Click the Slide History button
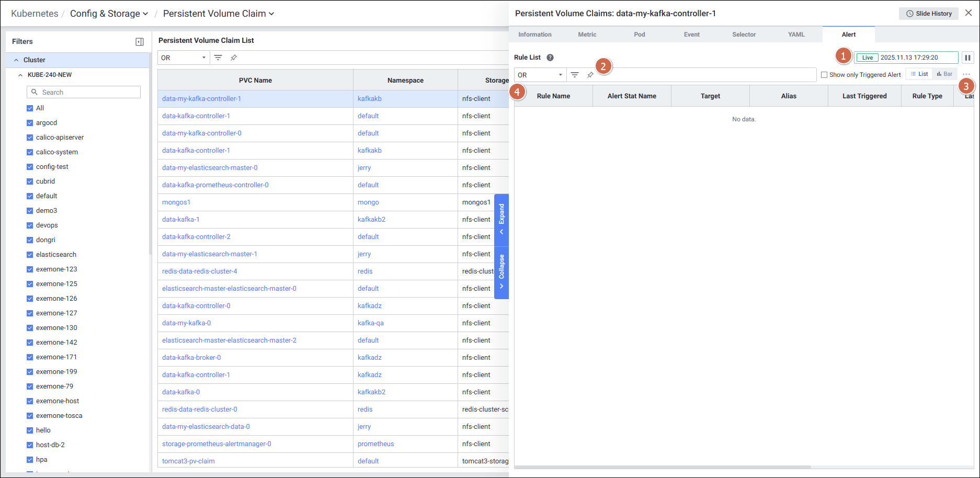The image size is (980, 478). coord(928,14)
